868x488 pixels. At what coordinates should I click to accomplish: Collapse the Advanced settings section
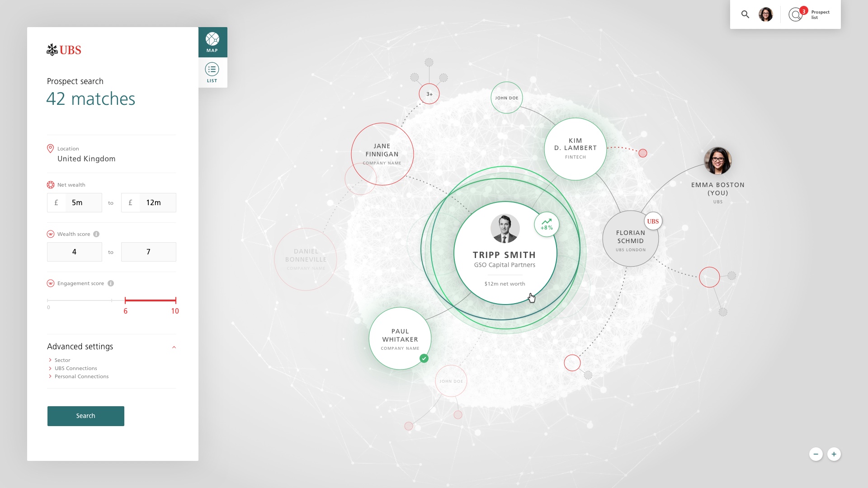174,347
